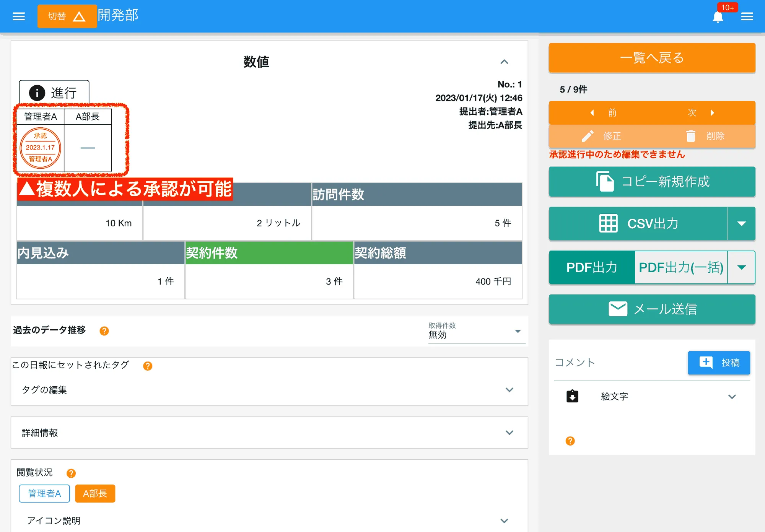Image resolution: width=765 pixels, height=532 pixels.
Task: Click help icon below 絵文字 section
Action: coord(570,441)
